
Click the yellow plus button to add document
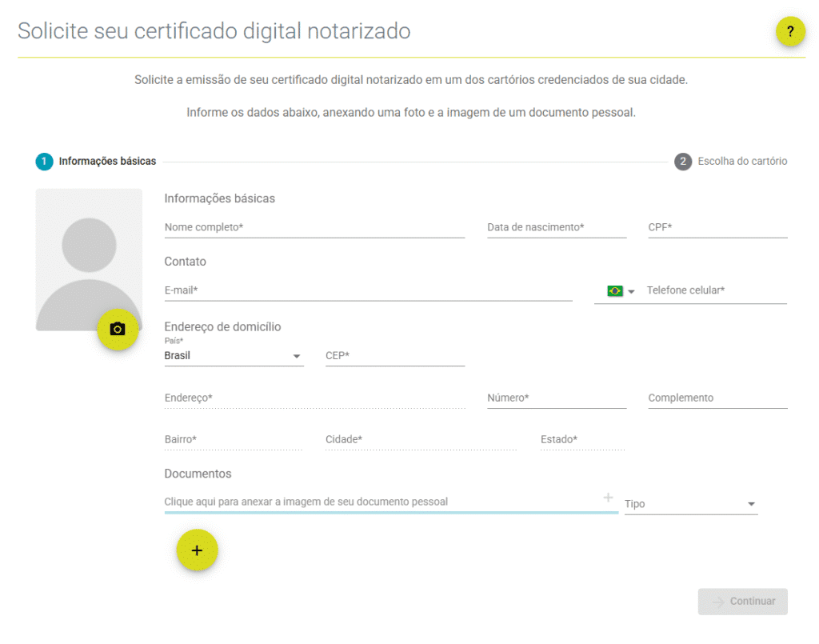(197, 550)
